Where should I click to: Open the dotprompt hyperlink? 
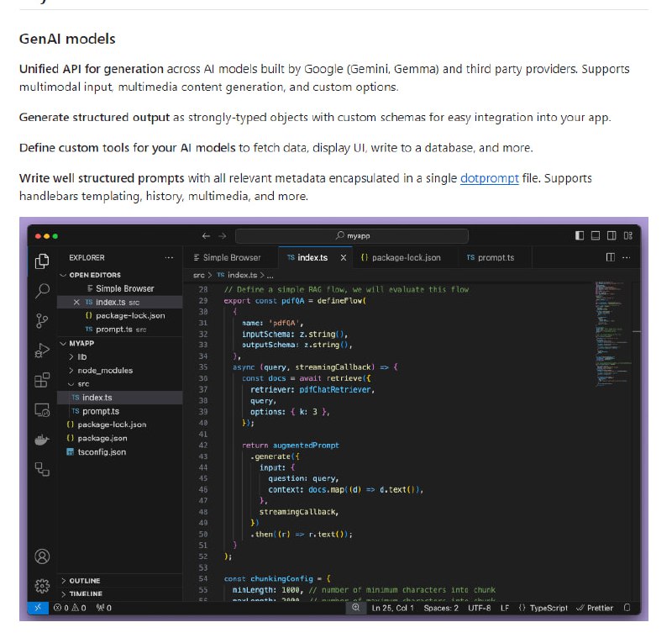[490, 178]
